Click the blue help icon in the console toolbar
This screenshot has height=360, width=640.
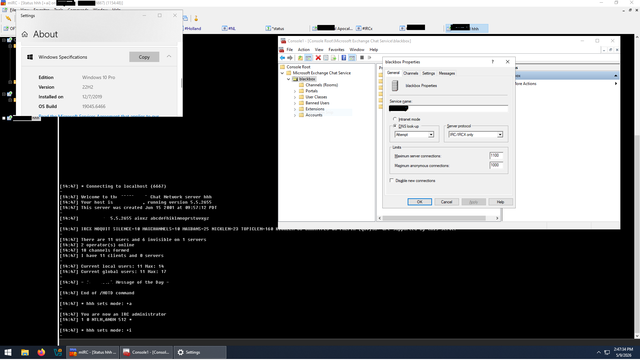[344, 58]
